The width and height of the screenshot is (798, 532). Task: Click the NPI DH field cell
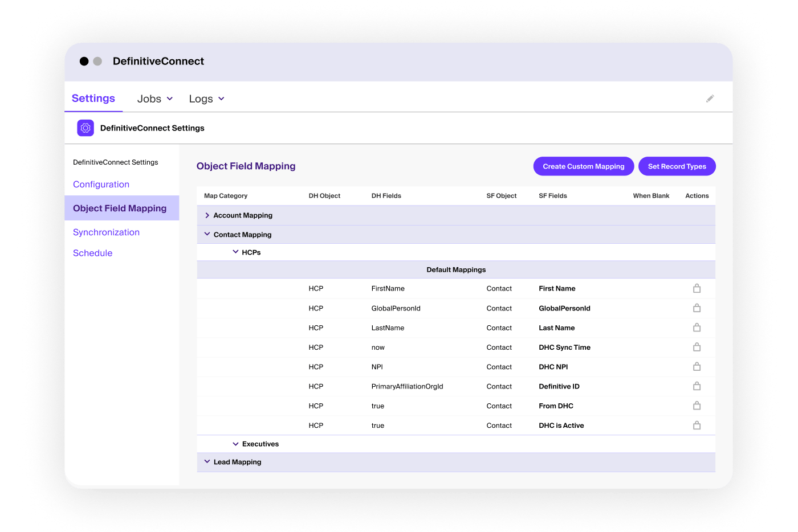377,367
